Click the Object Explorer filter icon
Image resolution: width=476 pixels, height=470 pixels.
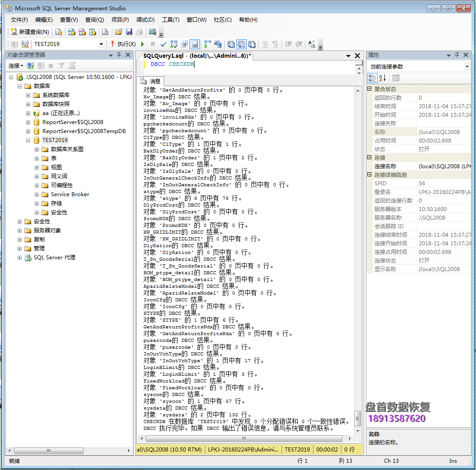61,65
